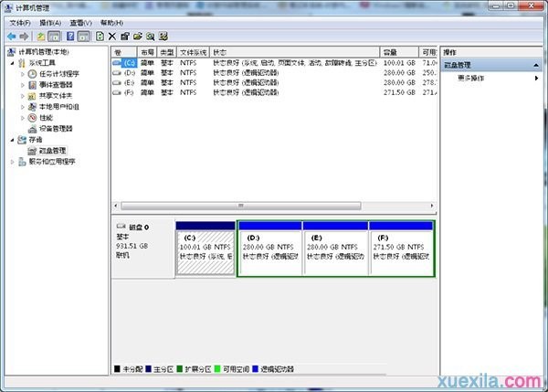Click the 文件系统 column header
The image size is (548, 392).
(194, 52)
